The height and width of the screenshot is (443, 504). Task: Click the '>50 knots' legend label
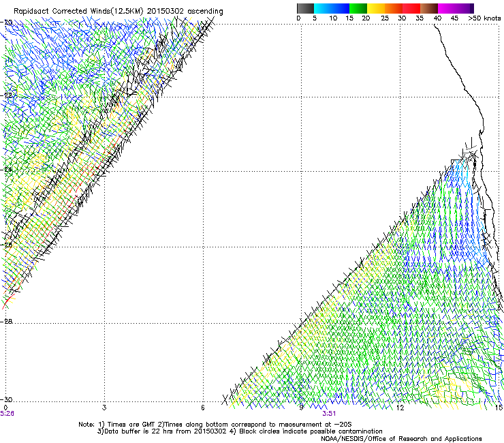(484, 18)
